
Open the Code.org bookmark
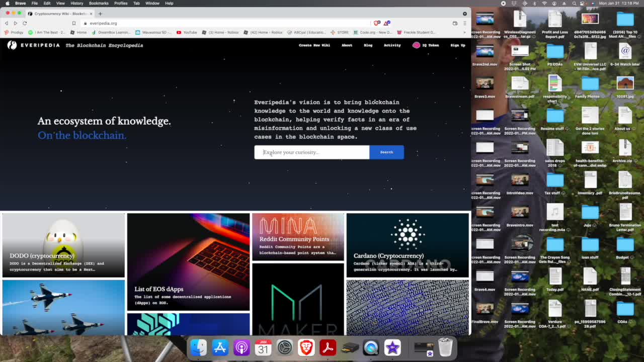pos(373,32)
